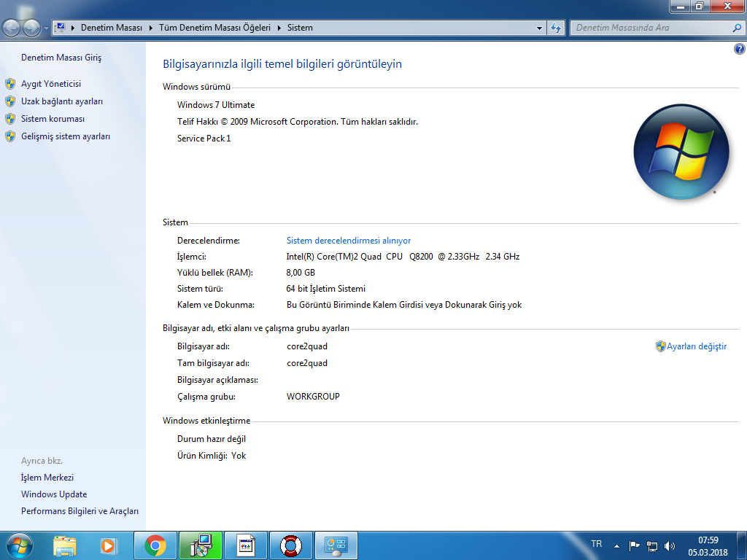The height and width of the screenshot is (560, 747).
Task: Click the 64 bit İşletim Sistemi text
Action: click(326, 289)
